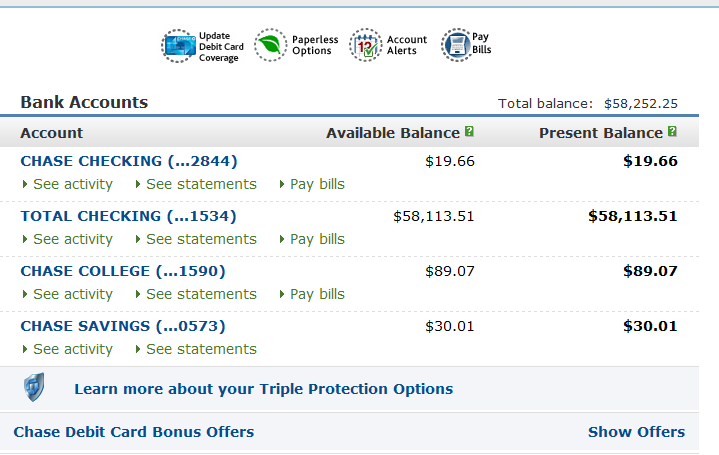Open CHASE SAVINGS (...0573) account
Image resolution: width=719 pixels, height=455 pixels.
(x=123, y=326)
